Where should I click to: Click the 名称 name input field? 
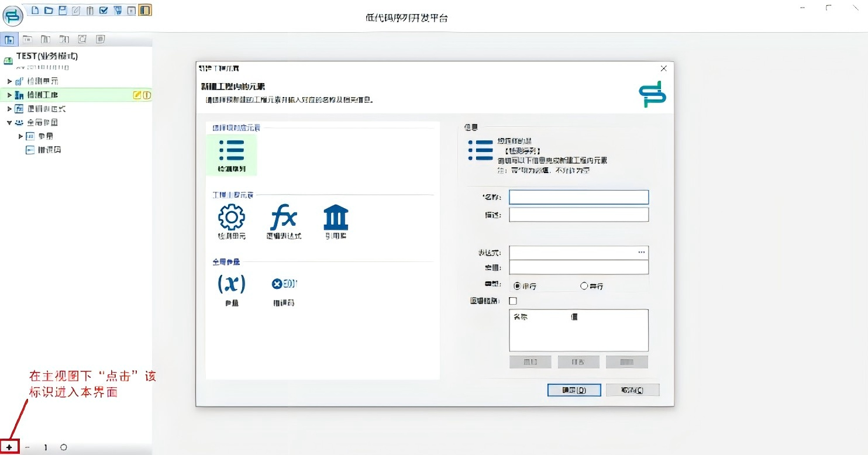coord(578,197)
